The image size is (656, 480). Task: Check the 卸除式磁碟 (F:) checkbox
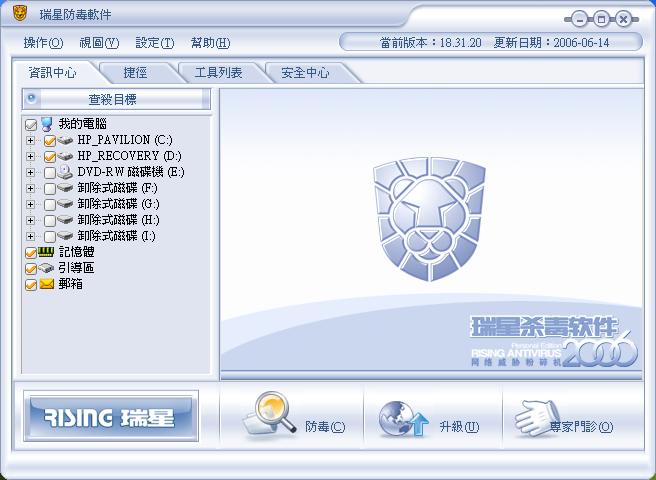click(x=50, y=188)
